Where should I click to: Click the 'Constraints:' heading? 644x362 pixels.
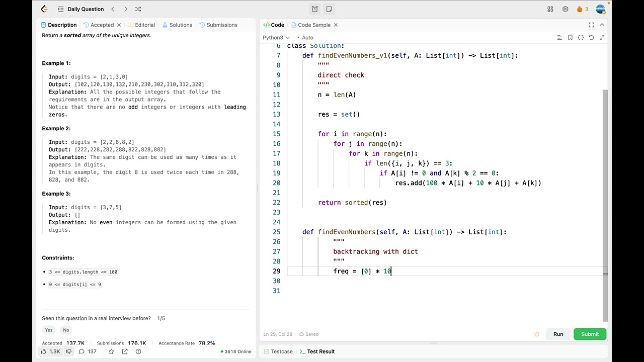[x=58, y=258]
